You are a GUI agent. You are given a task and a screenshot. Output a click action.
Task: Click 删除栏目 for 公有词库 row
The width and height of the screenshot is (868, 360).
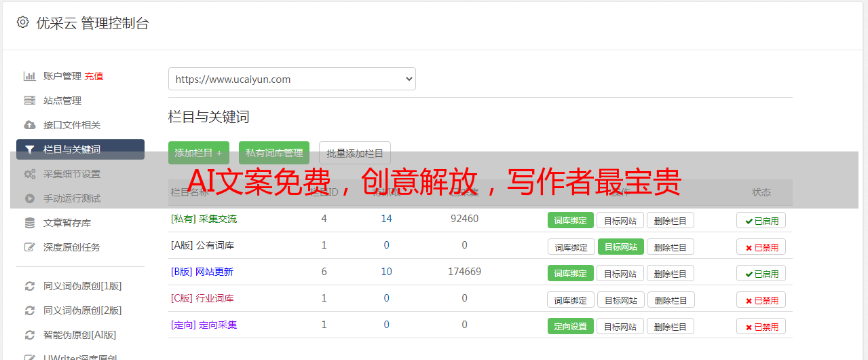click(x=671, y=247)
